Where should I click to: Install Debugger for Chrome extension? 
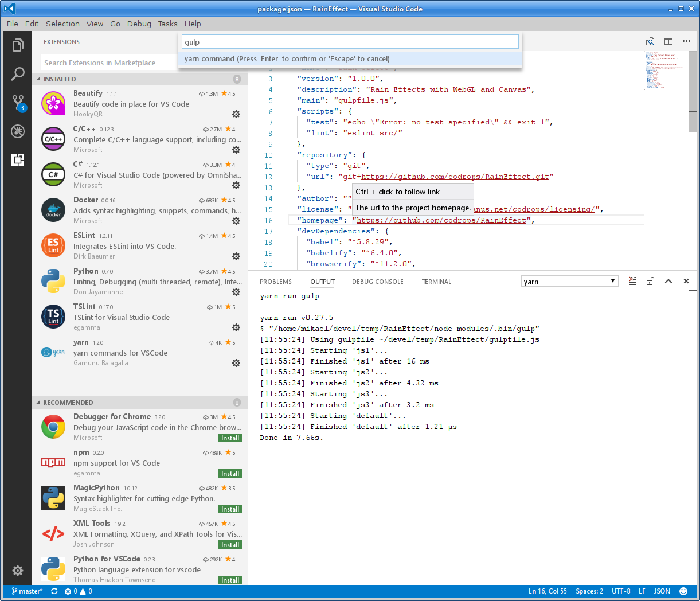230,438
